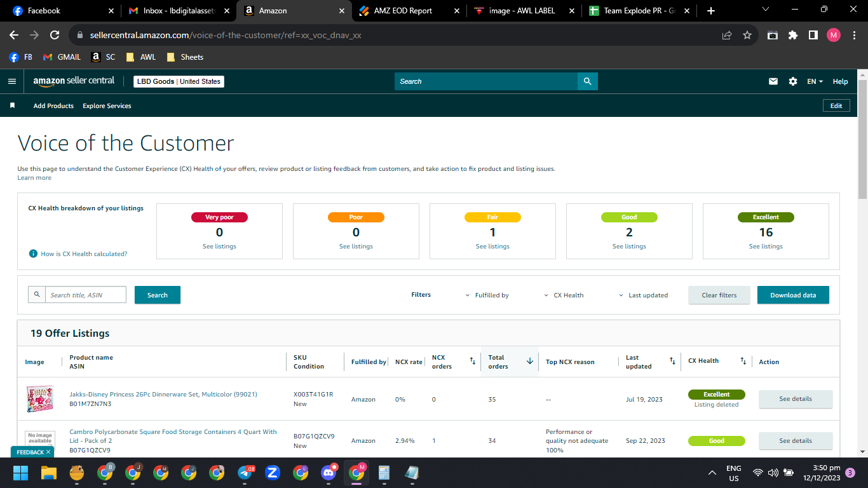Sort the table by NCX orders
The image size is (868, 488).
click(x=472, y=361)
